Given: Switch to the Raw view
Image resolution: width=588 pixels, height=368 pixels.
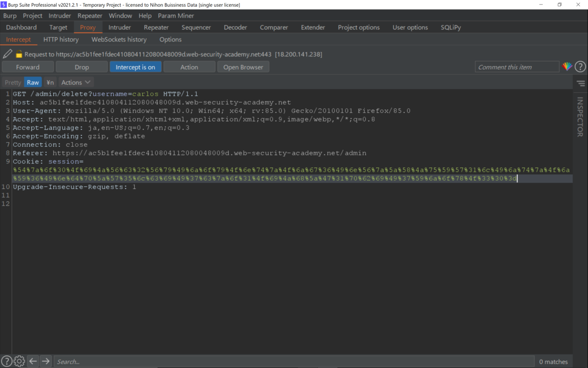Looking at the screenshot, I should click(x=33, y=82).
